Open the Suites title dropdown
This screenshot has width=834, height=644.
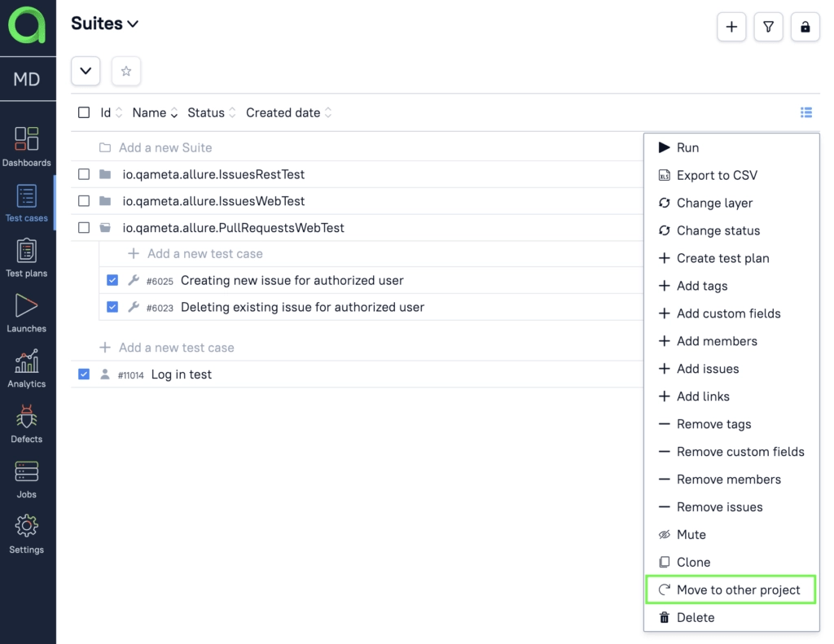point(105,24)
